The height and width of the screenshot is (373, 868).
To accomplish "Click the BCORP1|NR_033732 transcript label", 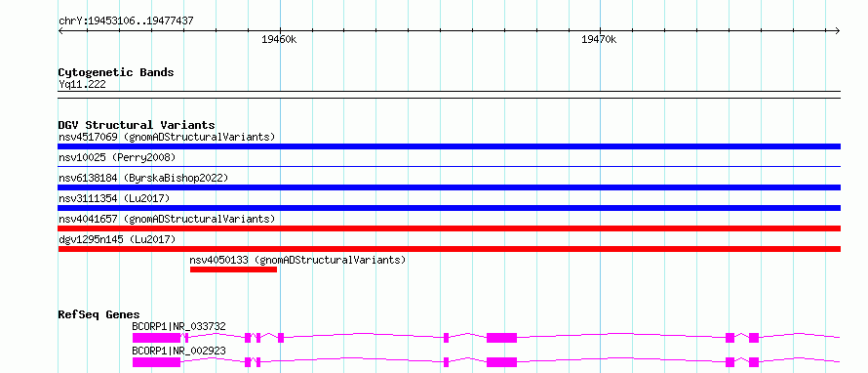I will pyautogui.click(x=178, y=326).
